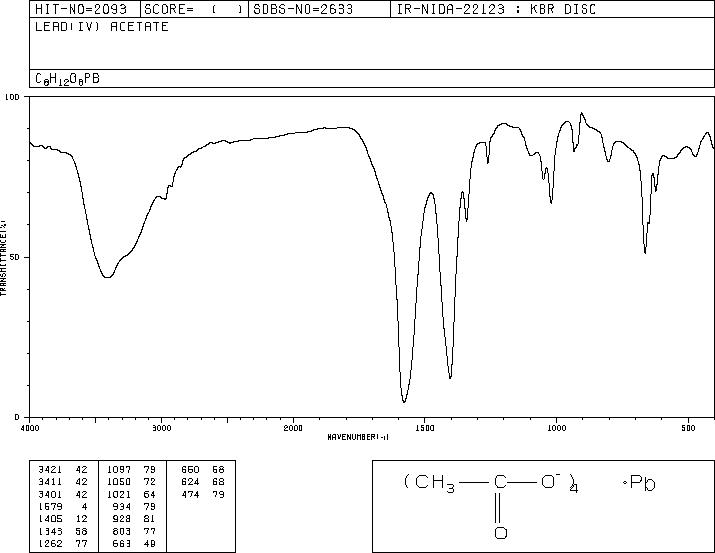Click the double-bonded O below carbon
Screen dimensions: 715x553
[x=501, y=532]
